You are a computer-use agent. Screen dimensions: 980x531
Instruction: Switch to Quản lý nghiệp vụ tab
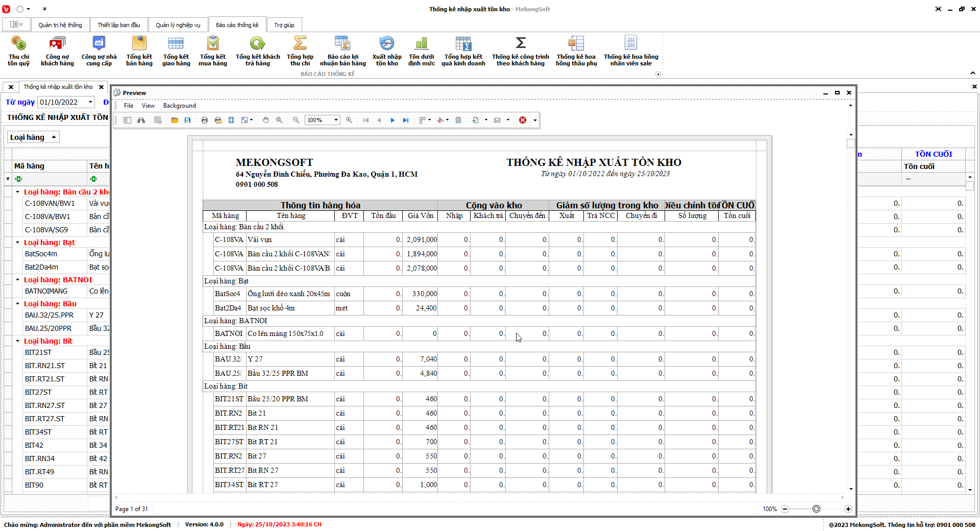(x=178, y=25)
